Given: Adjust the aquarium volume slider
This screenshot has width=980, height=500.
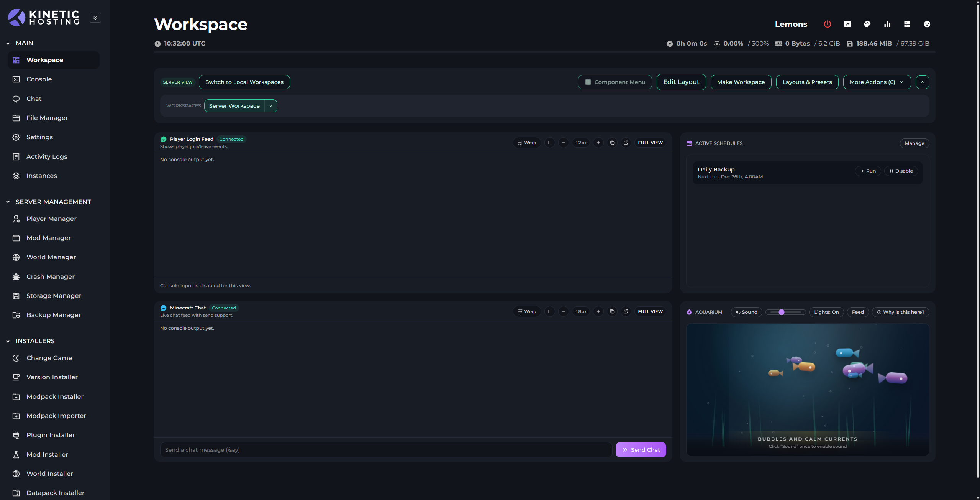Looking at the screenshot, I should (x=782, y=312).
